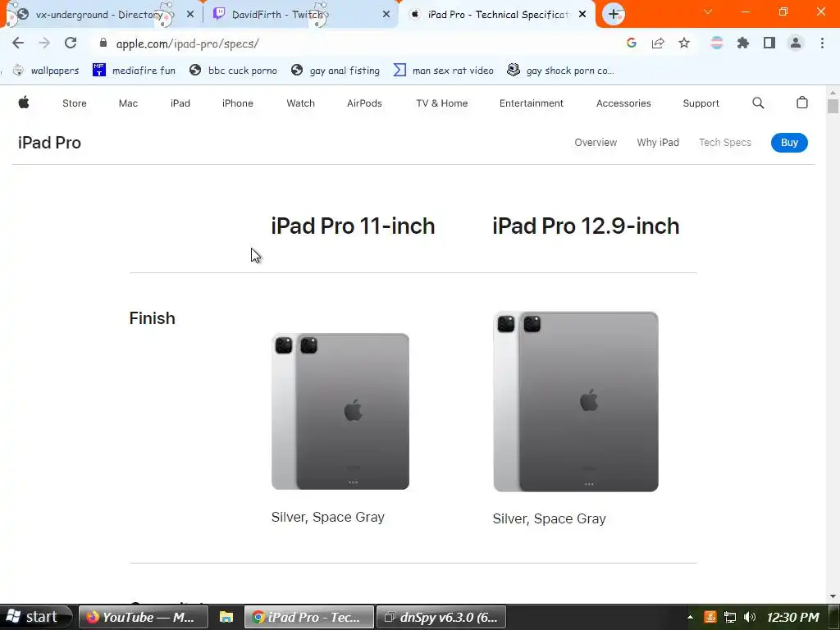Image resolution: width=840 pixels, height=630 pixels.
Task: Open the Chrome profile avatar
Action: click(796, 43)
